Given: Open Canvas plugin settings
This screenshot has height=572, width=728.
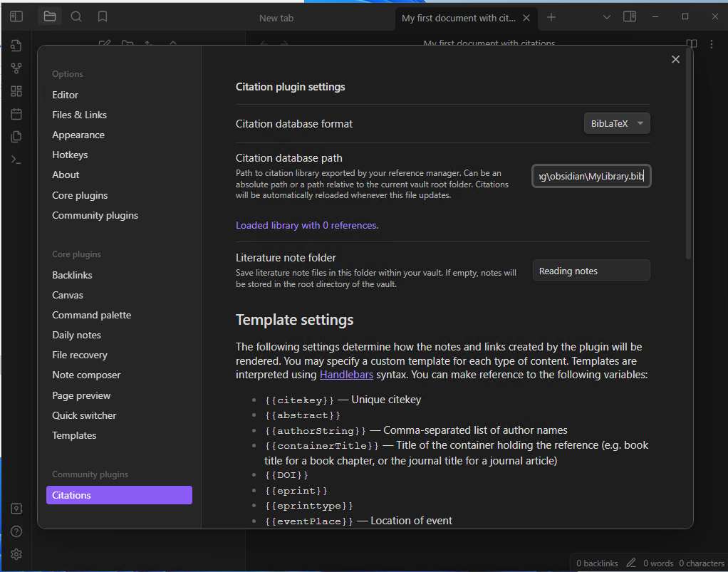Looking at the screenshot, I should pyautogui.click(x=68, y=295).
